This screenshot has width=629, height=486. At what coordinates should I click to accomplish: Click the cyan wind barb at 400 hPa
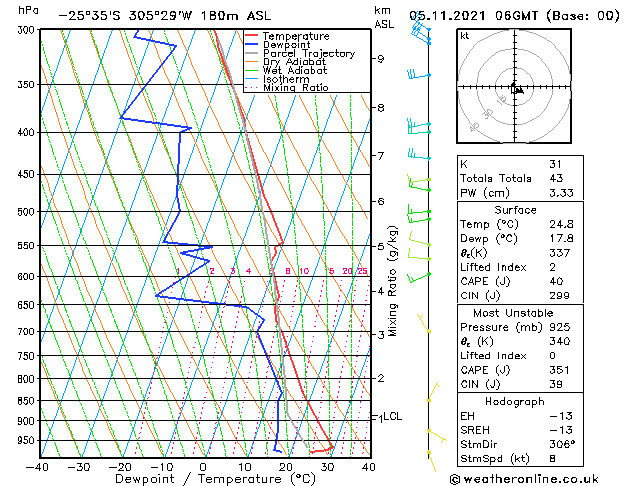419,130
